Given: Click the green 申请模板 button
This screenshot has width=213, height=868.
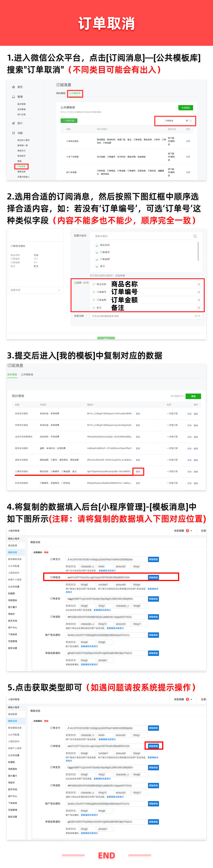Looking at the screenshot, I should [185, 108].
